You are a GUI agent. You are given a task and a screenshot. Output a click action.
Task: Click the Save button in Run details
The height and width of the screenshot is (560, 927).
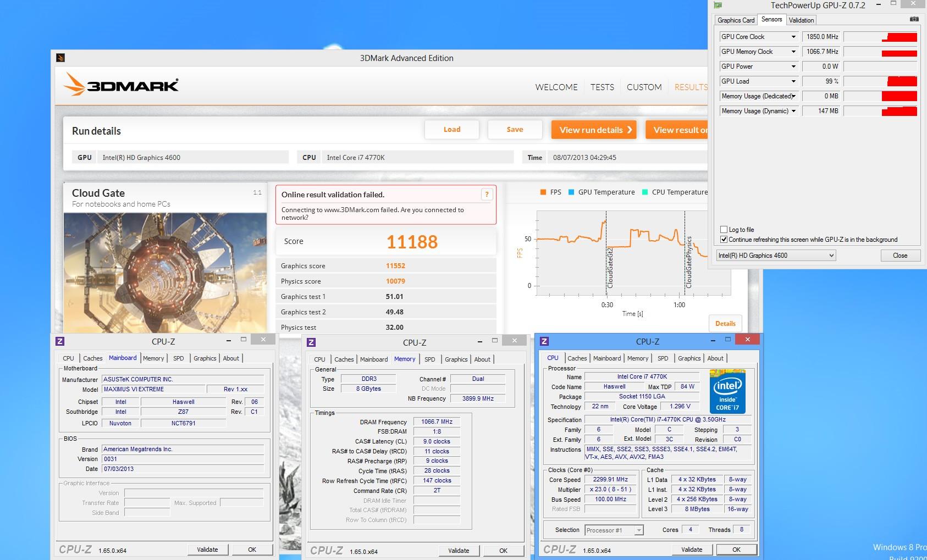pyautogui.click(x=515, y=130)
